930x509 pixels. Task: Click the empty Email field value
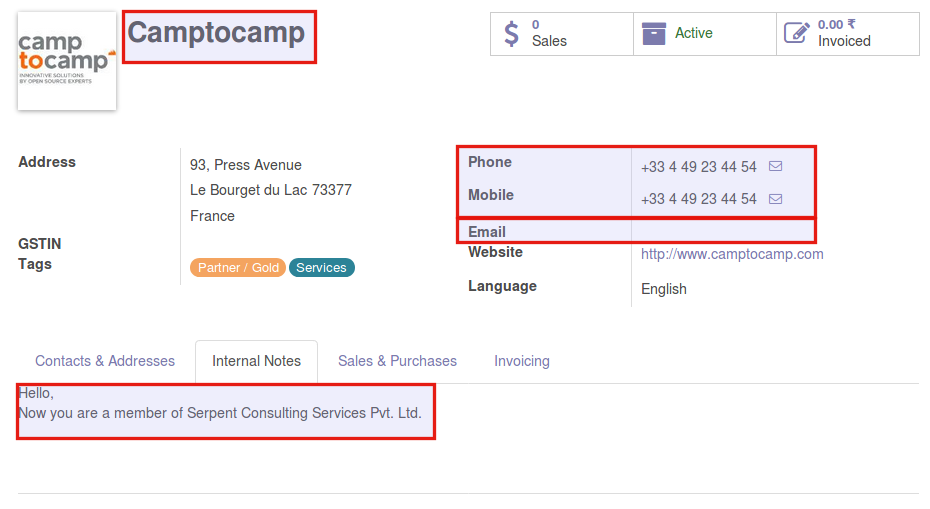[723, 231]
